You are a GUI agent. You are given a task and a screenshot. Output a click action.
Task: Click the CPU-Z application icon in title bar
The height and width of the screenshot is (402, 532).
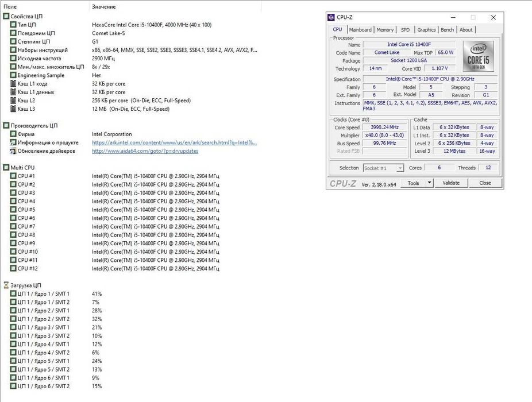tap(331, 17)
